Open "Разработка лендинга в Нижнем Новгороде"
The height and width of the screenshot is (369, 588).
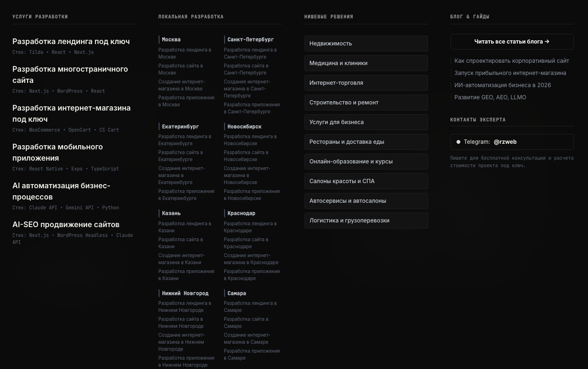[x=185, y=307]
